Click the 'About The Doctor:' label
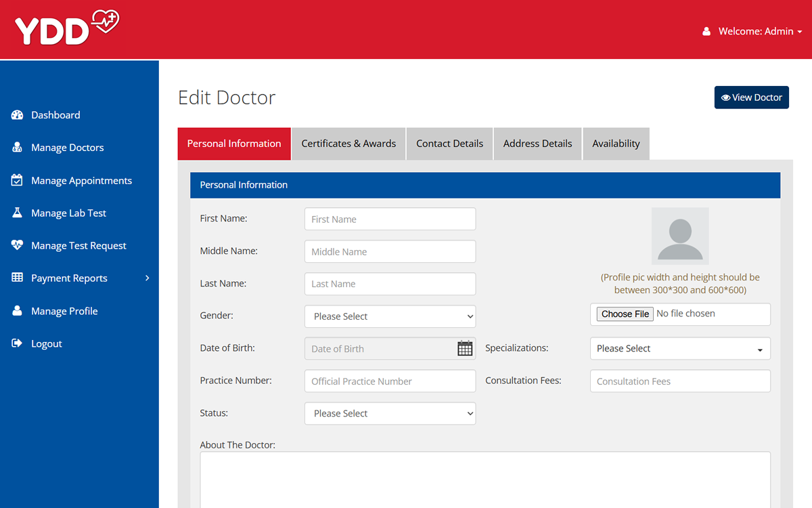The image size is (812, 508). [x=238, y=445]
